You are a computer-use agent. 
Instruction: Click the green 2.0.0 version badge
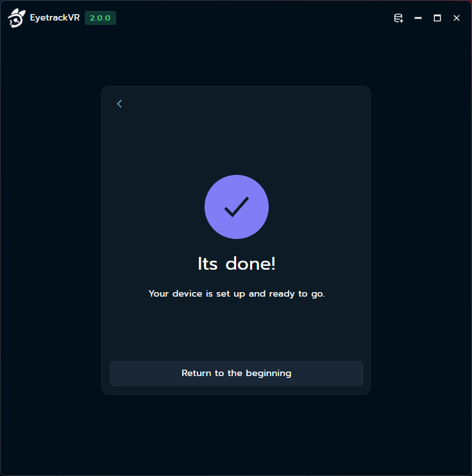[x=100, y=18]
